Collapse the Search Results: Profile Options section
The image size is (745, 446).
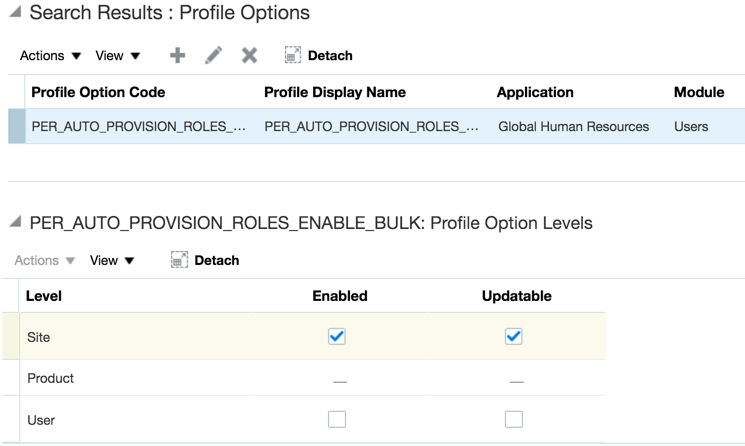[17, 14]
